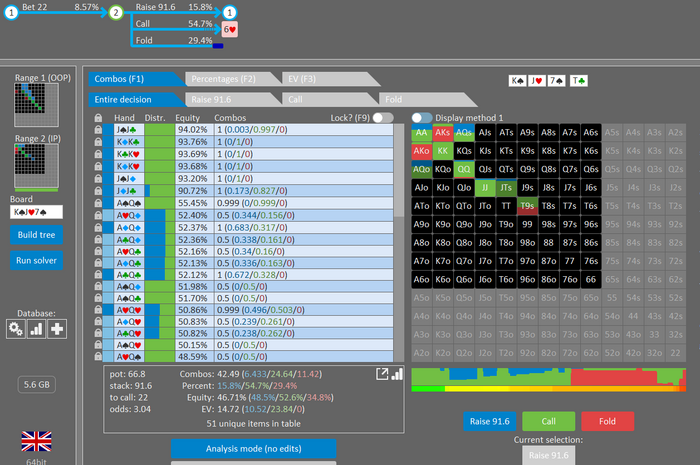This screenshot has height=465, width=700.
Task: Lock the 93.69% equity row
Action: point(98,154)
